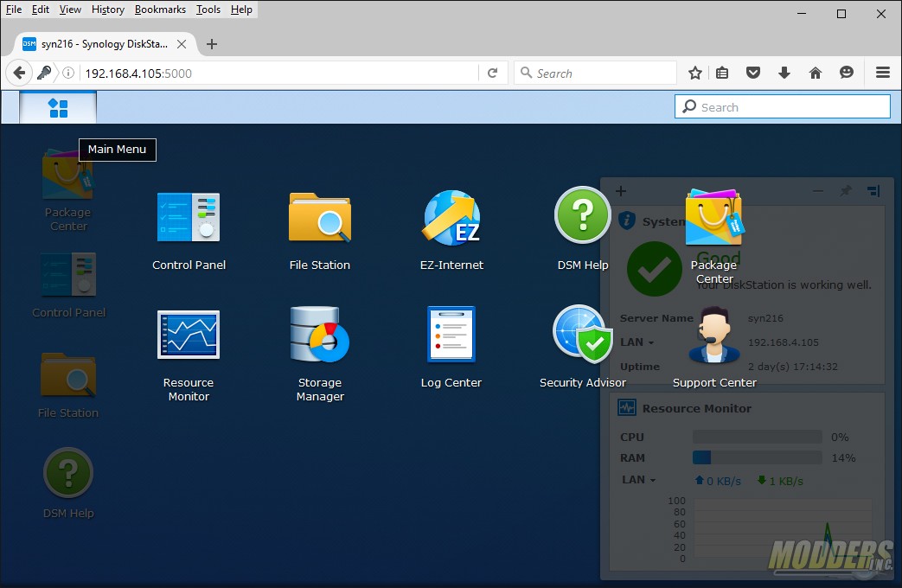Image resolution: width=902 pixels, height=588 pixels.
Task: Click the widget panel dock icon
Action: [873, 190]
